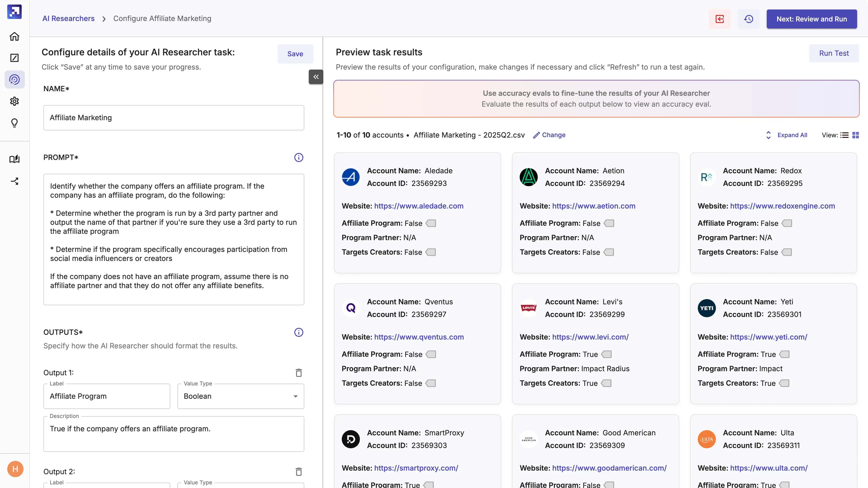Click the NAME input field
The width and height of the screenshot is (868, 488).
[x=174, y=117]
